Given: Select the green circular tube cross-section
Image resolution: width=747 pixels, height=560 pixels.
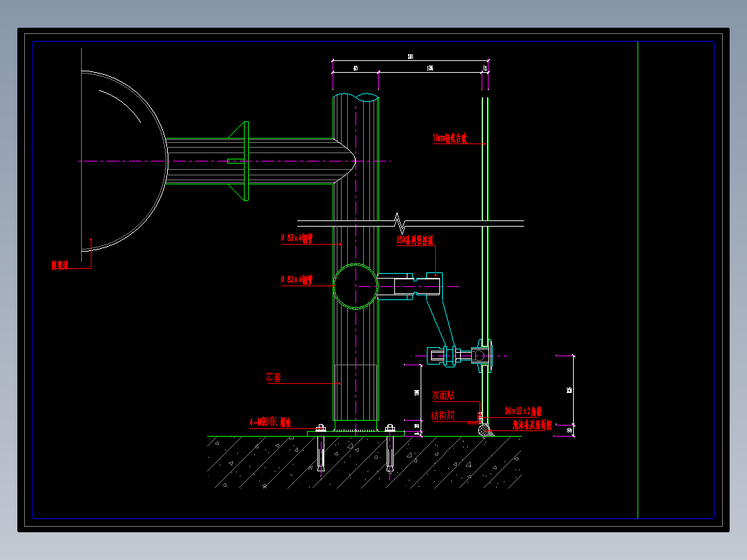Looking at the screenshot, I should (x=355, y=286).
